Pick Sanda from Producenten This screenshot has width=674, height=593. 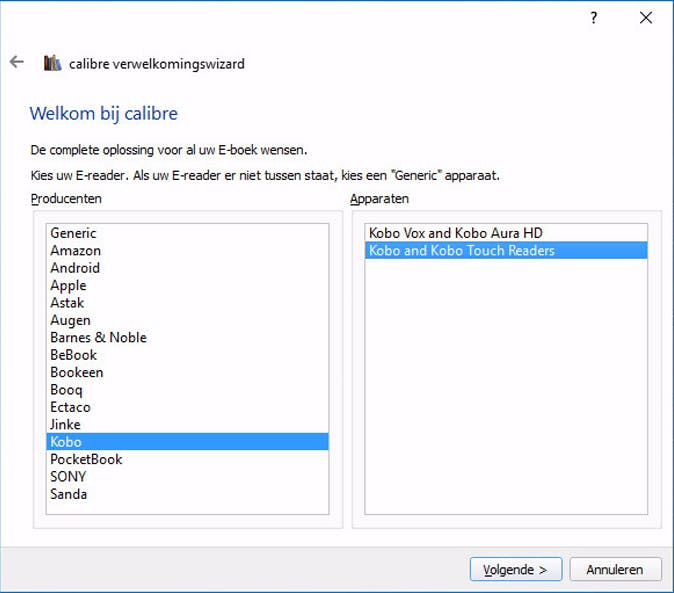click(x=187, y=494)
